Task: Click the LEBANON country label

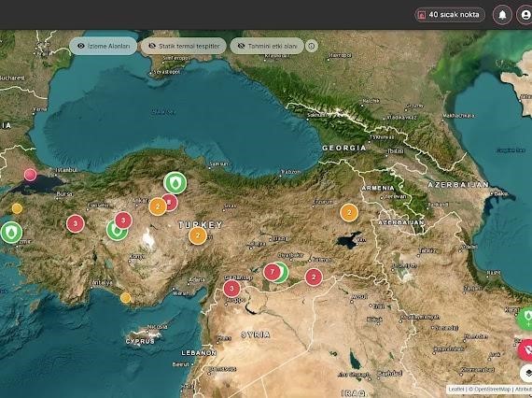Action: 199,353
